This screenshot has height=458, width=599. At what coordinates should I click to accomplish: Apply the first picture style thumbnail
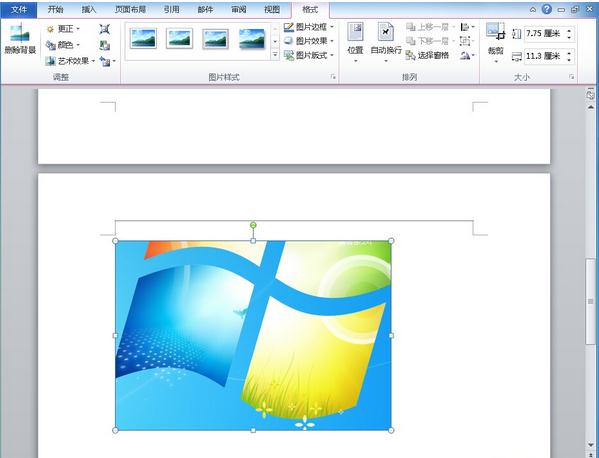tap(143, 39)
